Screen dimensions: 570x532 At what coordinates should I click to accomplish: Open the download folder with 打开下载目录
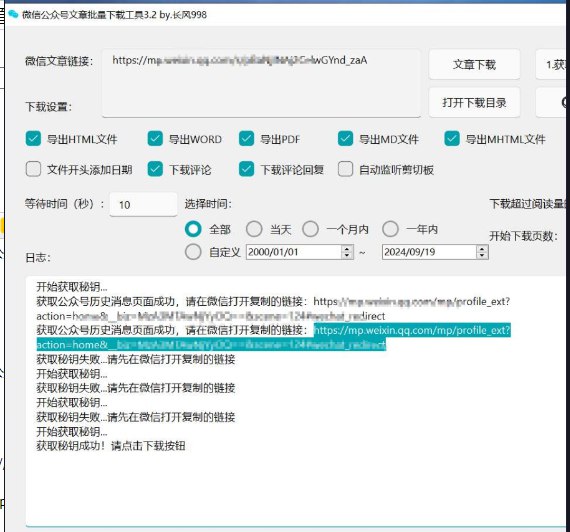(474, 103)
